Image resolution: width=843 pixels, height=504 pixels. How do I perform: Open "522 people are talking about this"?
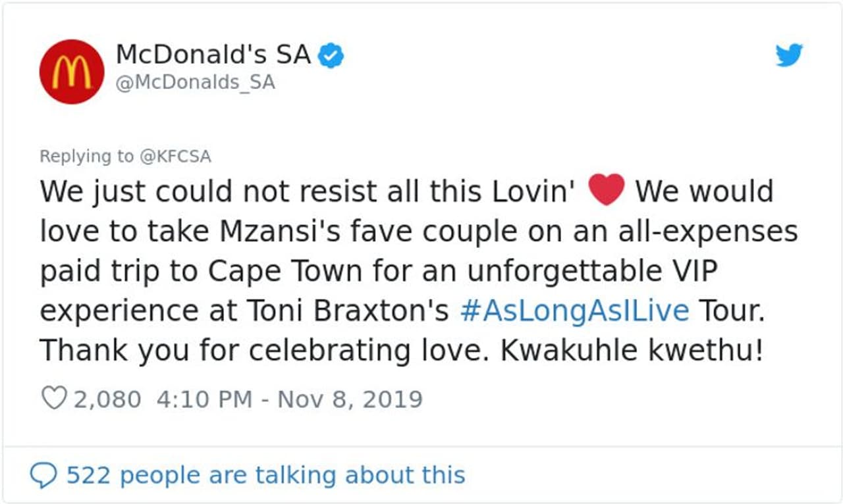tap(265, 474)
